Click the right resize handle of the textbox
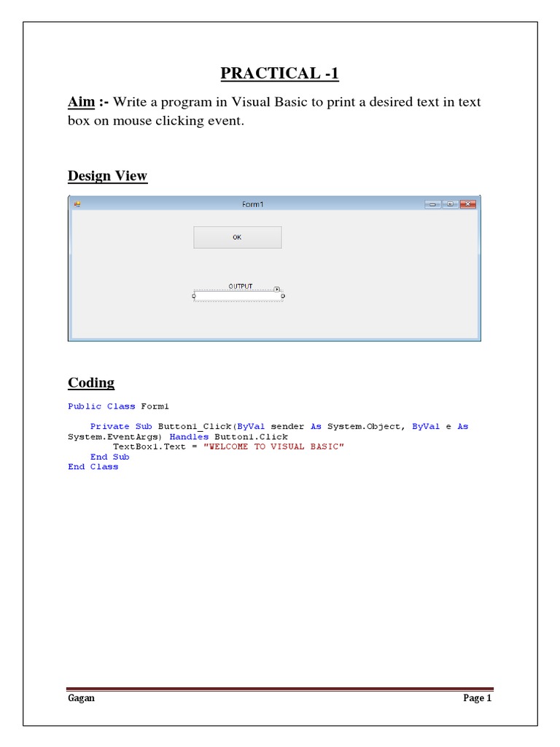 283,296
